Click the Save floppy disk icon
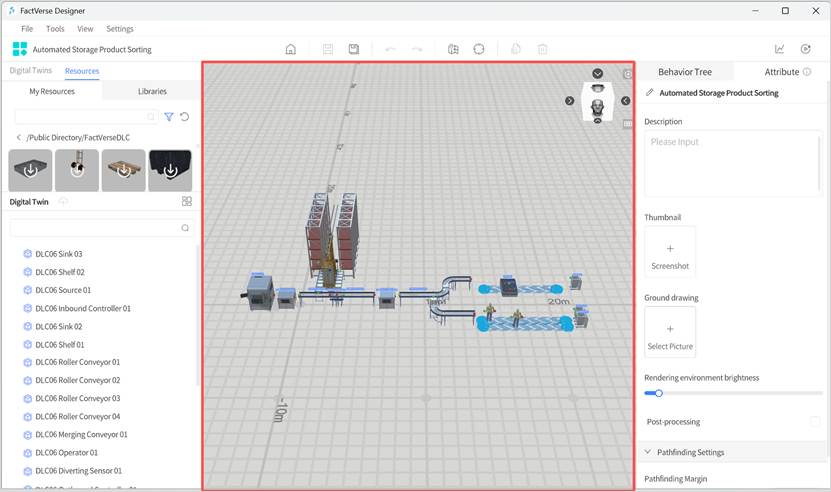The image size is (831, 492). click(x=354, y=49)
